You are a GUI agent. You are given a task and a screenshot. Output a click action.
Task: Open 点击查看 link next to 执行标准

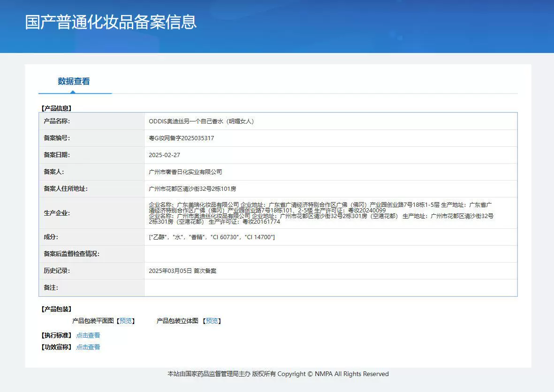(88, 335)
